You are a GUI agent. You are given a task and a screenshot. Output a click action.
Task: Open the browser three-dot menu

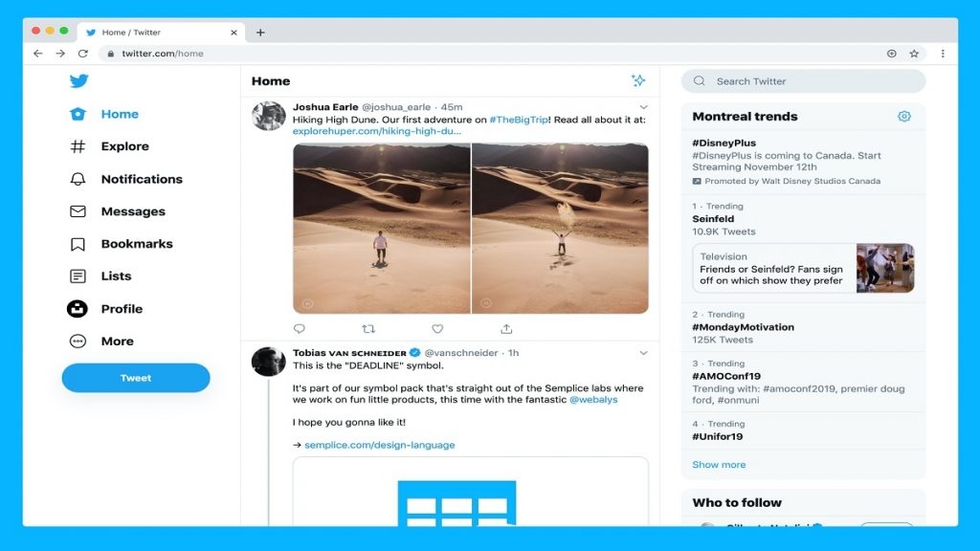(943, 54)
